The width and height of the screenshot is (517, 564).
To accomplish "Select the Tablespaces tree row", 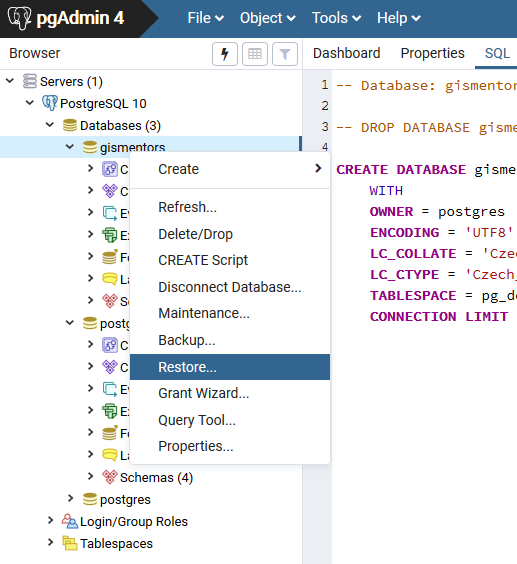I will pos(151,543).
